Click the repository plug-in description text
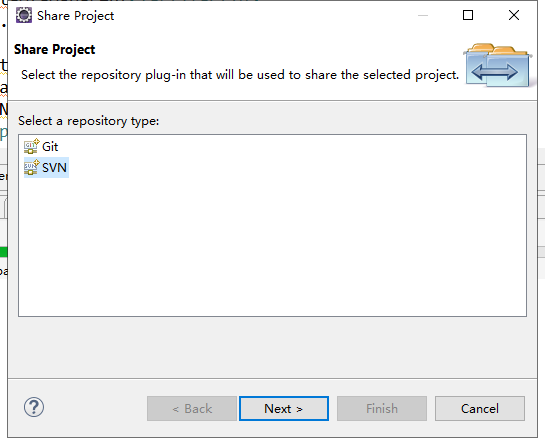 pyautogui.click(x=240, y=75)
